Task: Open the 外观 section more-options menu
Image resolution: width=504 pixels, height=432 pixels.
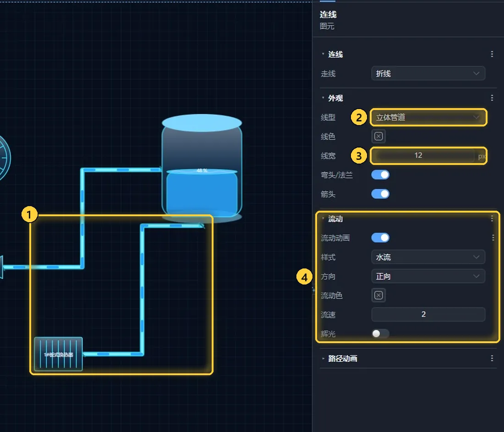Action: click(492, 98)
